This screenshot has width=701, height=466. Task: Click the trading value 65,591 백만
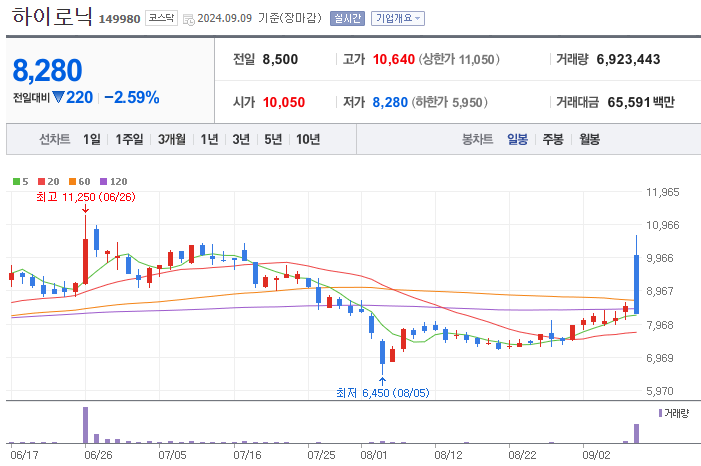point(641,102)
